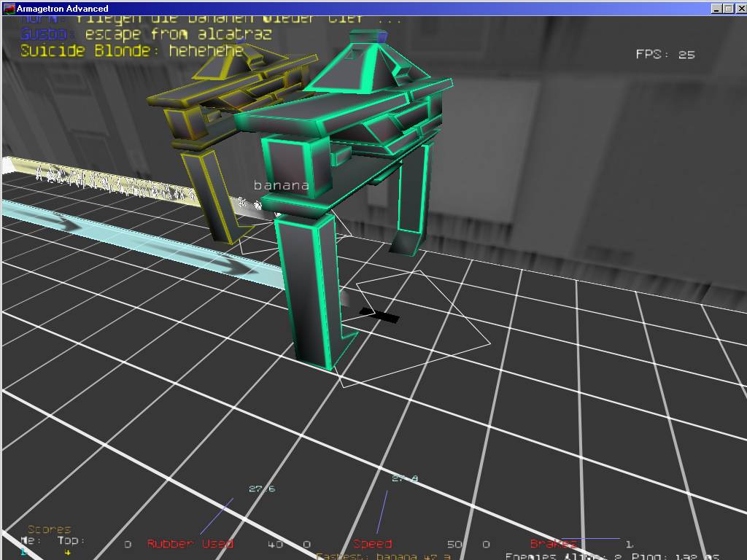
Task: Click the Suicide Blonde chat message
Action: click(131, 51)
